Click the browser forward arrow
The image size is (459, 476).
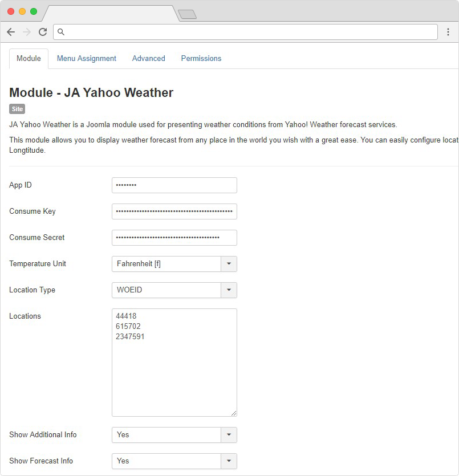27,32
